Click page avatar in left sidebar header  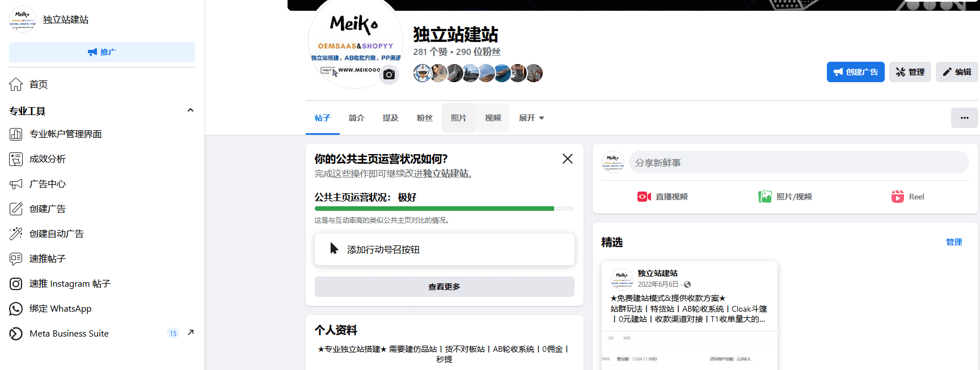[23, 19]
